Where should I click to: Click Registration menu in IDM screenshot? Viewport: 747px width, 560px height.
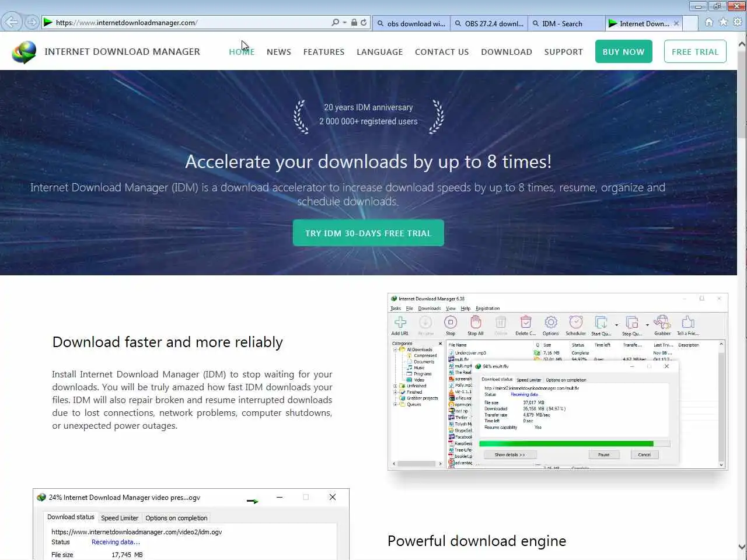pos(487,309)
